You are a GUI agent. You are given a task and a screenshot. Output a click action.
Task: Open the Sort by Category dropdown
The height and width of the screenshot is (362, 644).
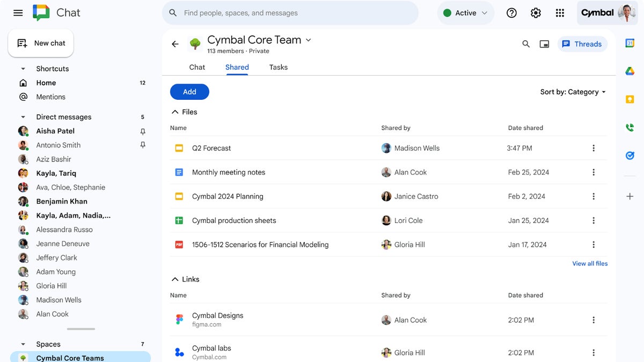(573, 92)
